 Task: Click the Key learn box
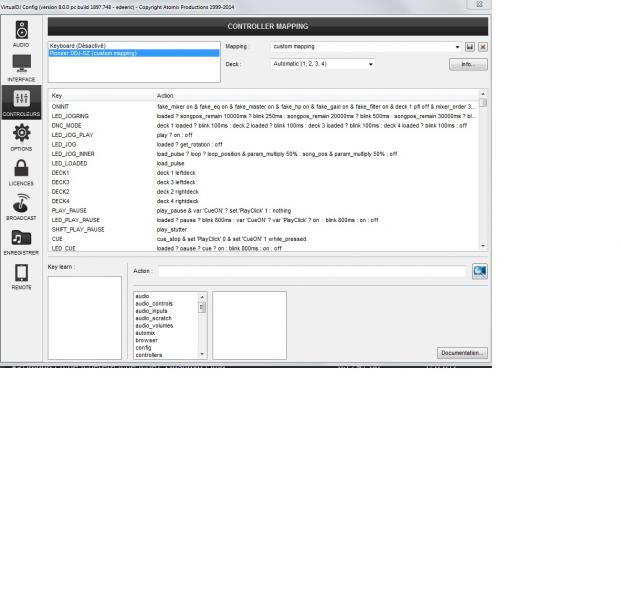pos(85,318)
